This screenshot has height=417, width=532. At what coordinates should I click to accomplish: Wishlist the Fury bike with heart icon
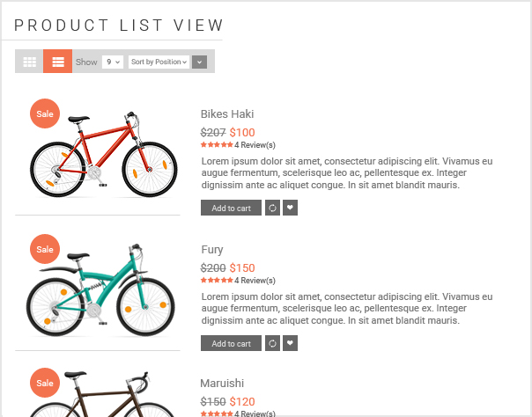click(x=290, y=344)
